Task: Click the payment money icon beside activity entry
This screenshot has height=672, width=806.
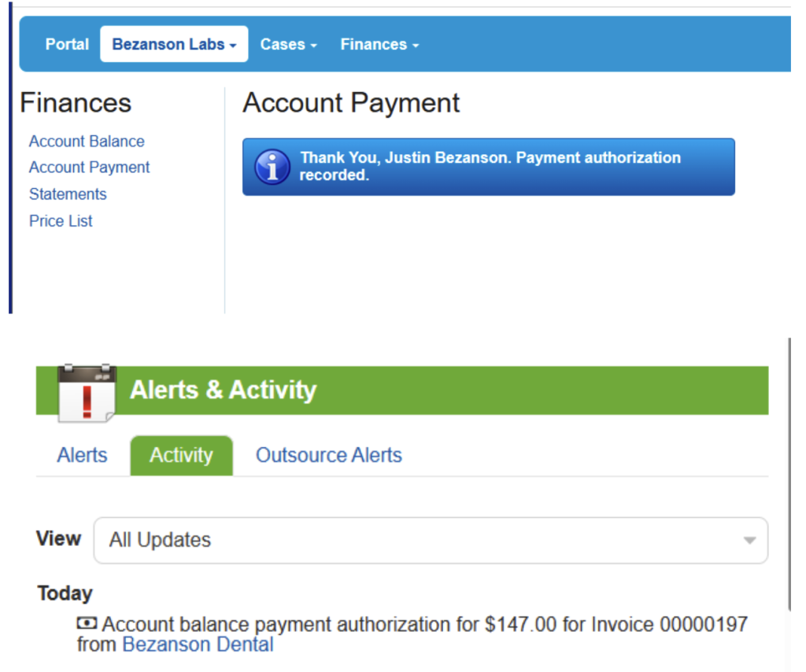Action: pos(87,624)
